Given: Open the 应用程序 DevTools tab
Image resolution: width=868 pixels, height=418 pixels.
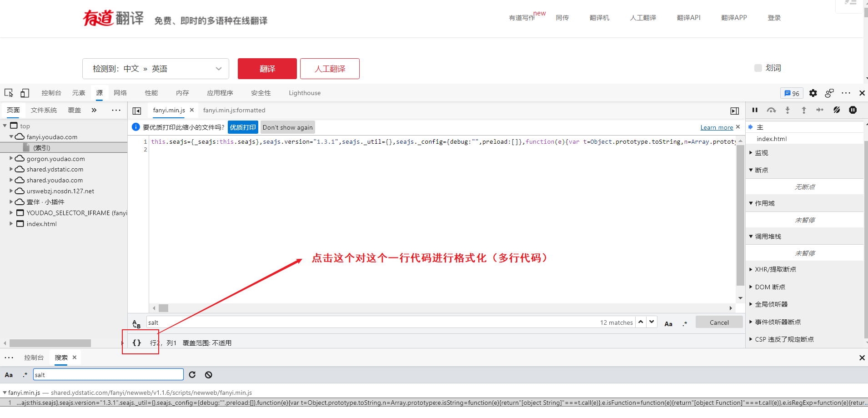Looking at the screenshot, I should (220, 93).
